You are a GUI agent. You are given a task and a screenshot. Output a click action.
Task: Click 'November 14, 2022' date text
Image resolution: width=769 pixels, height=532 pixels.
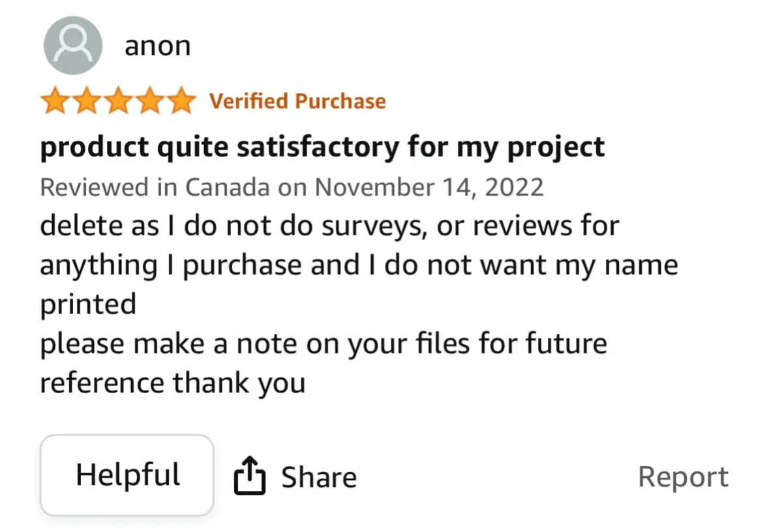[429, 187]
